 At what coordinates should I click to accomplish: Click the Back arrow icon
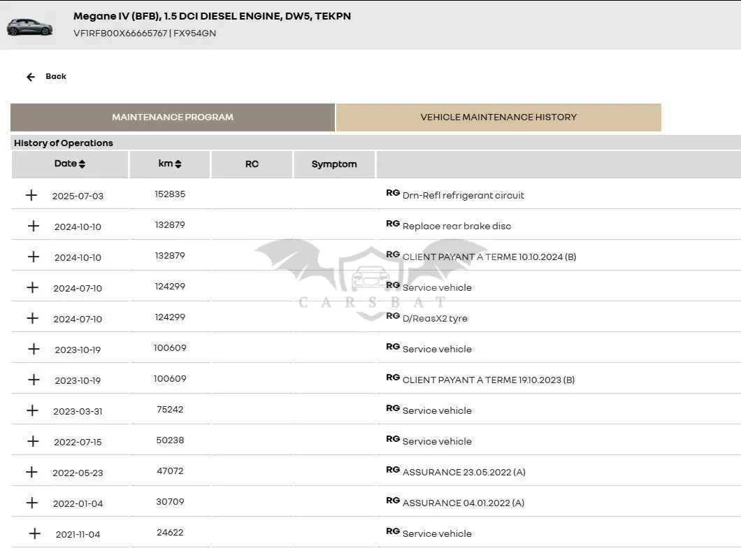[31, 77]
